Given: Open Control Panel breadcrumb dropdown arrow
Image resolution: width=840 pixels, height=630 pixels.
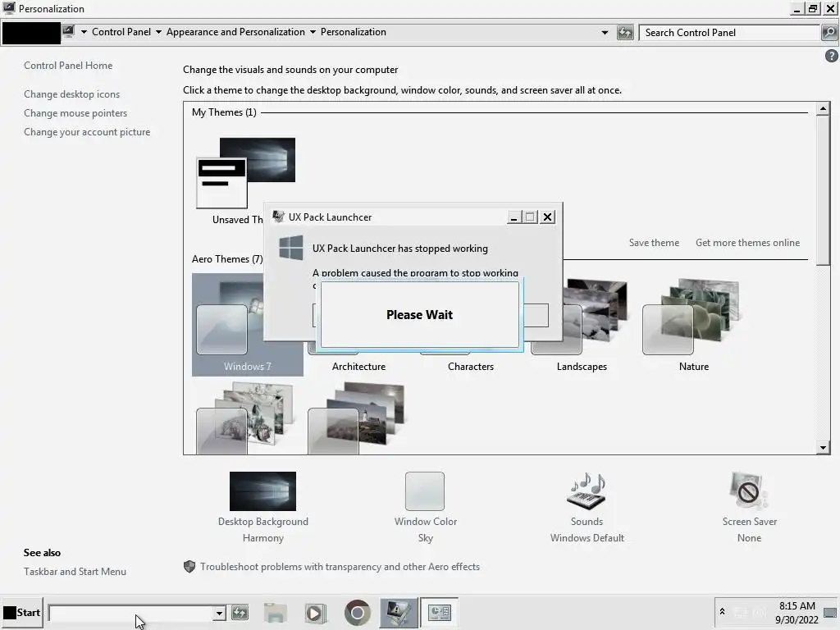Looking at the screenshot, I should (x=158, y=32).
